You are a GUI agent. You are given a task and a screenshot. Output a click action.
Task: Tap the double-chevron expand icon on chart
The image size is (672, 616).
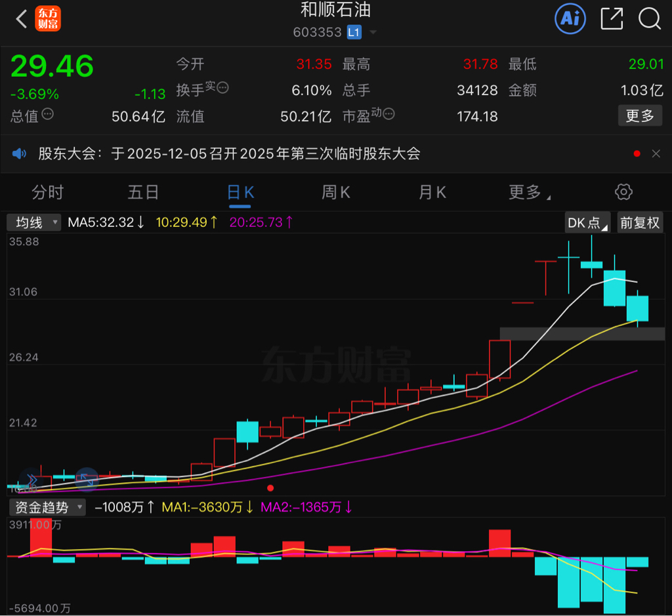pyautogui.click(x=31, y=479)
